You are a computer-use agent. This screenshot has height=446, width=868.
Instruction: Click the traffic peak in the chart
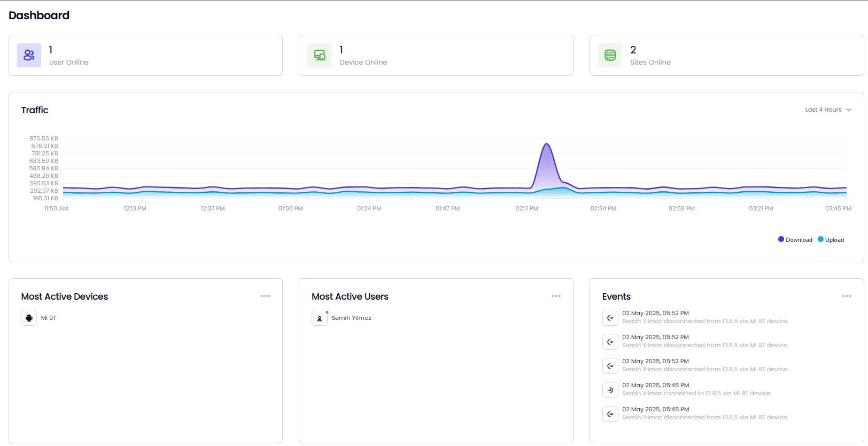(x=546, y=144)
